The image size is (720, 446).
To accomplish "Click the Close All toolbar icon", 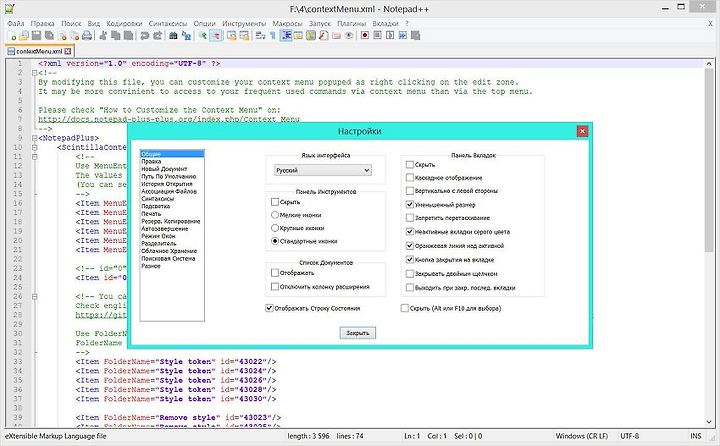I will pos(74,35).
